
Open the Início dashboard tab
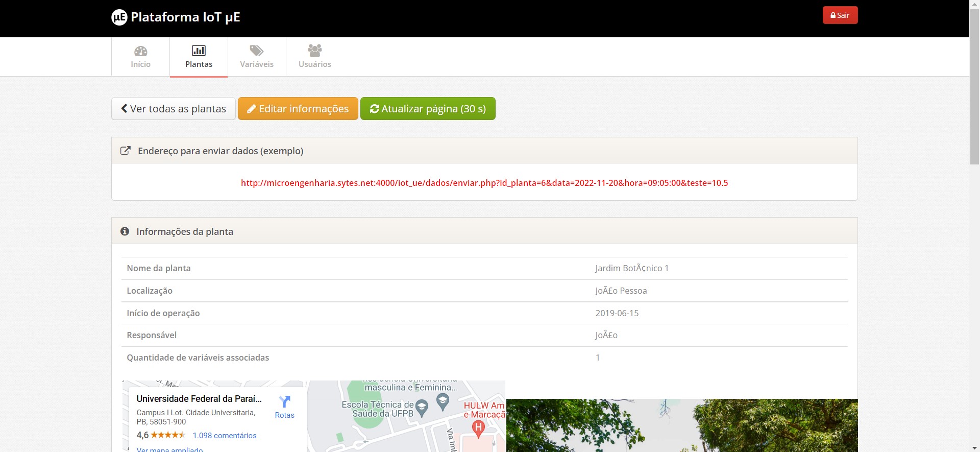[140, 57]
